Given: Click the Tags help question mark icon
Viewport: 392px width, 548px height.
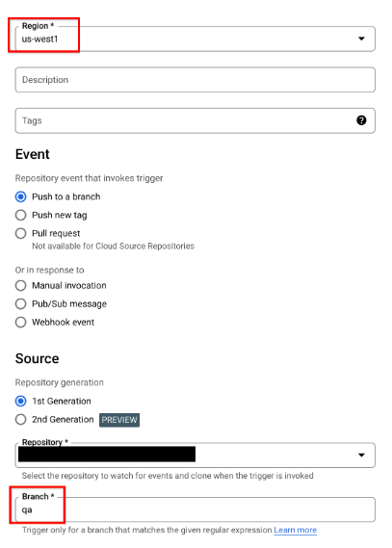Looking at the screenshot, I should (x=361, y=120).
